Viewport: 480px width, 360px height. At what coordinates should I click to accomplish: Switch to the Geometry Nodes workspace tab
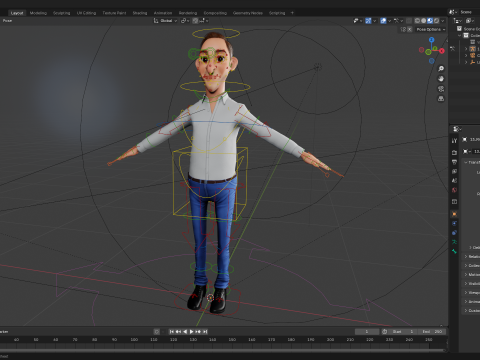tap(248, 13)
